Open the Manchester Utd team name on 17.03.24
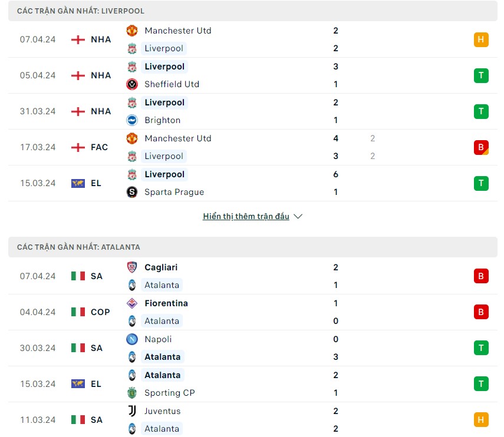 (177, 138)
